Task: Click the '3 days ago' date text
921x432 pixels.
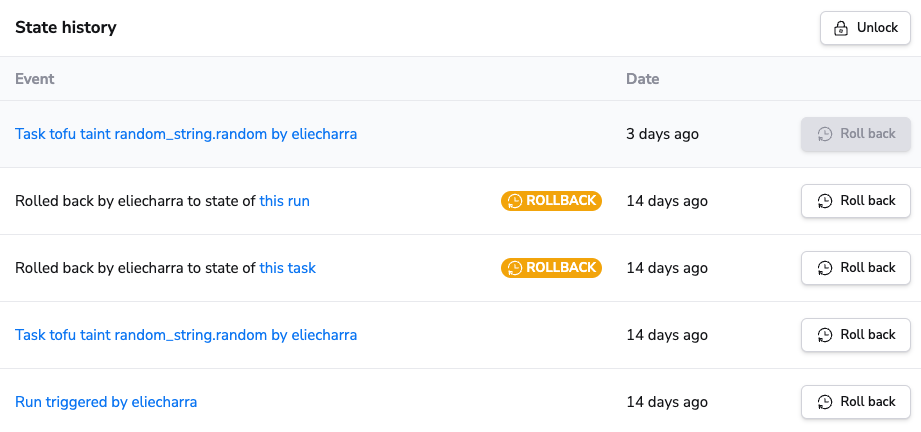Action: point(662,134)
